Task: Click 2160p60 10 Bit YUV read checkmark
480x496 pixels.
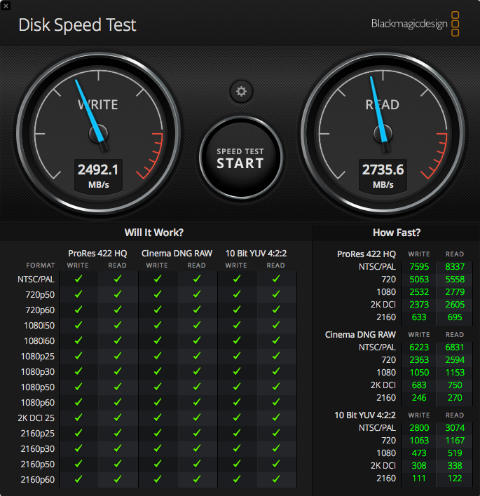Action: pyautogui.click(x=276, y=479)
